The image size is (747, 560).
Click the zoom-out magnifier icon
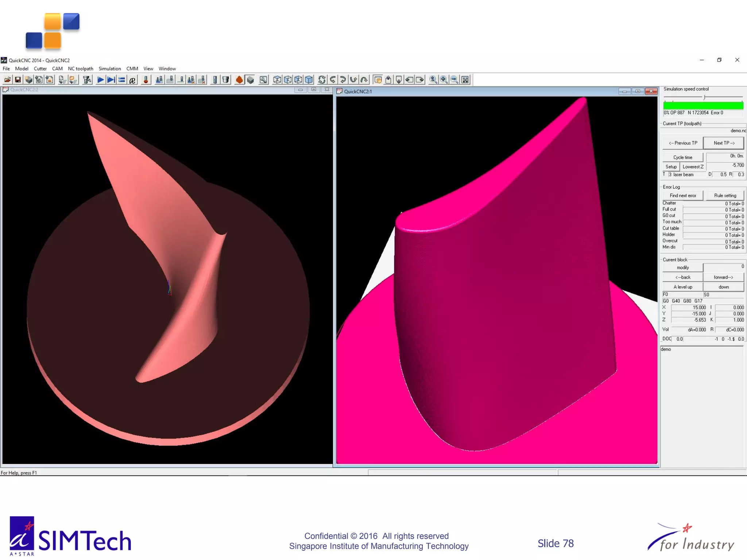click(454, 79)
